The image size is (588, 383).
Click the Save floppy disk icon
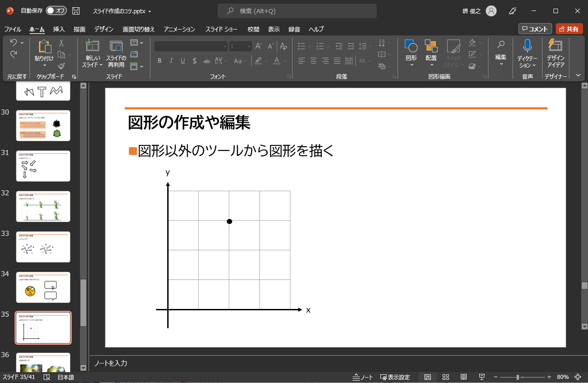click(76, 11)
